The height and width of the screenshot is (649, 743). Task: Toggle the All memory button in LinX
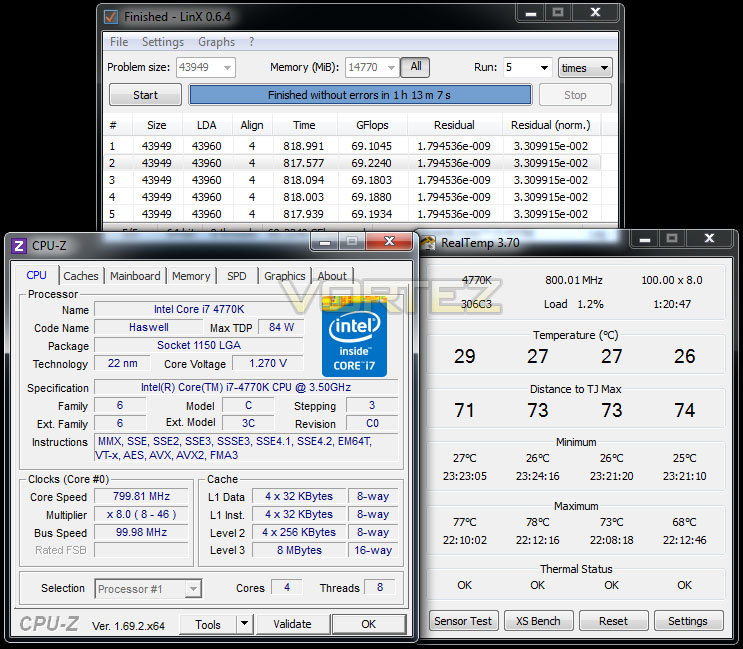[x=416, y=67]
